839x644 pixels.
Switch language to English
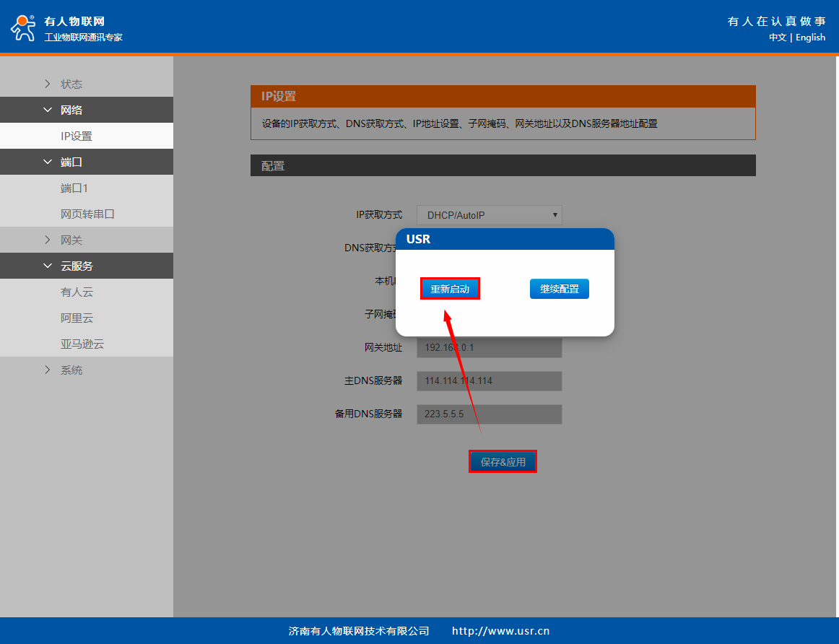[810, 38]
